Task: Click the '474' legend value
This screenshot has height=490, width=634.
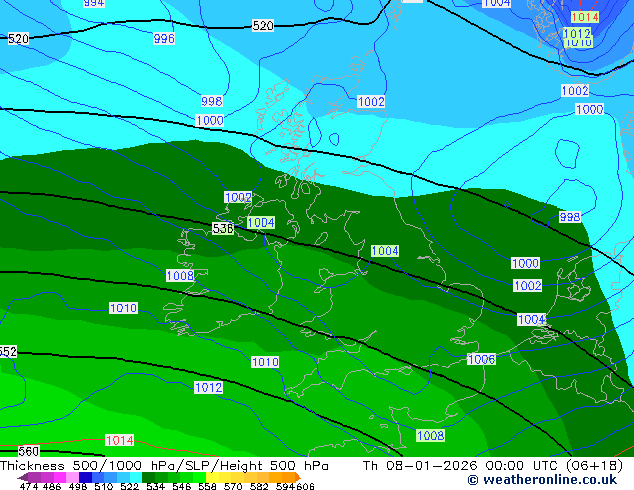Action: click(29, 486)
